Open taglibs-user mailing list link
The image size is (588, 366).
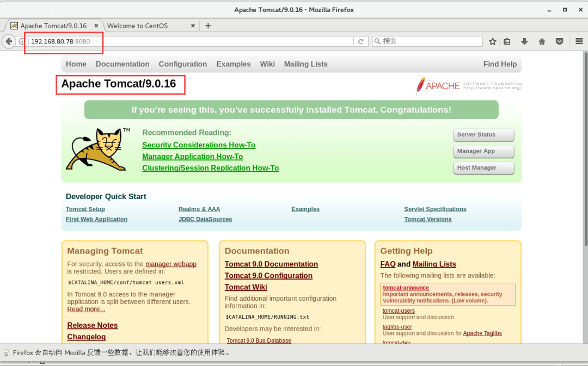397,327
